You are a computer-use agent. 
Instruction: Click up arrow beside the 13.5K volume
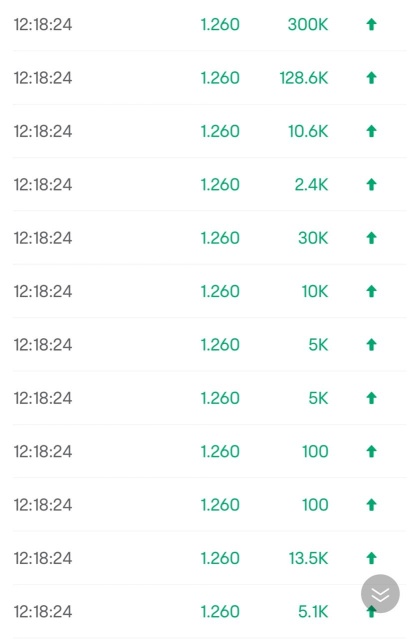click(371, 558)
